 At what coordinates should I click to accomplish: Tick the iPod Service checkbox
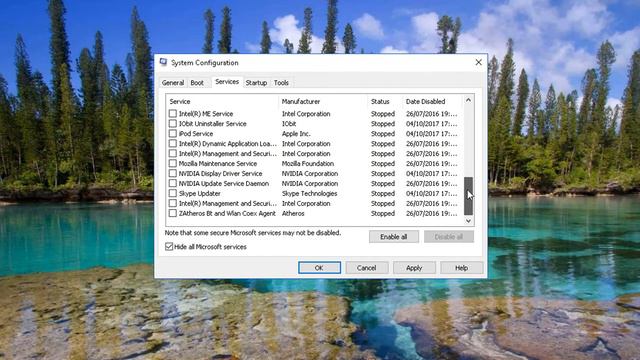(x=173, y=133)
